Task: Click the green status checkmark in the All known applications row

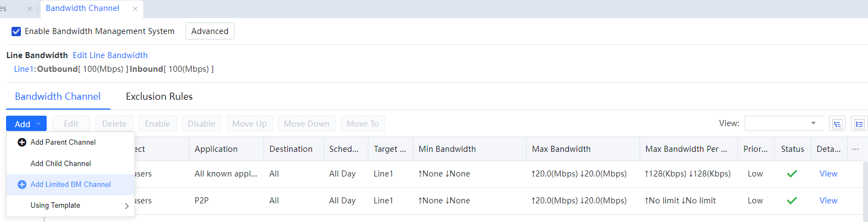Action: coord(792,174)
